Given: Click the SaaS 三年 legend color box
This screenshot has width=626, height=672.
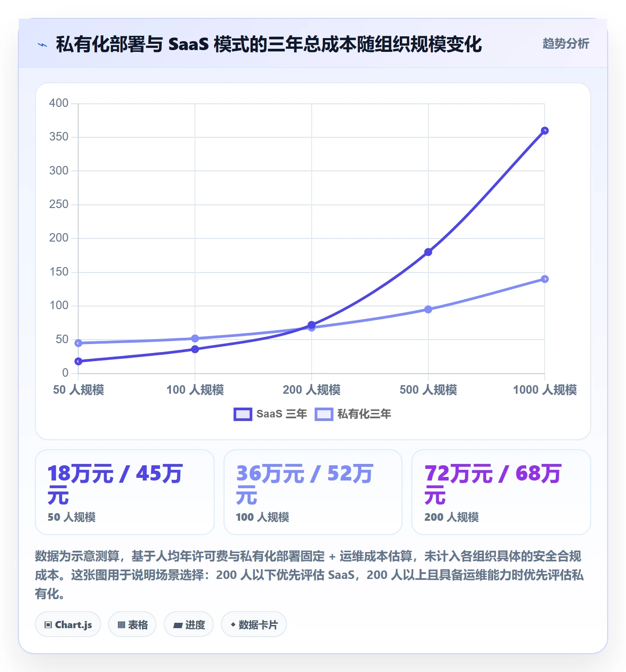Looking at the screenshot, I should pyautogui.click(x=243, y=414).
